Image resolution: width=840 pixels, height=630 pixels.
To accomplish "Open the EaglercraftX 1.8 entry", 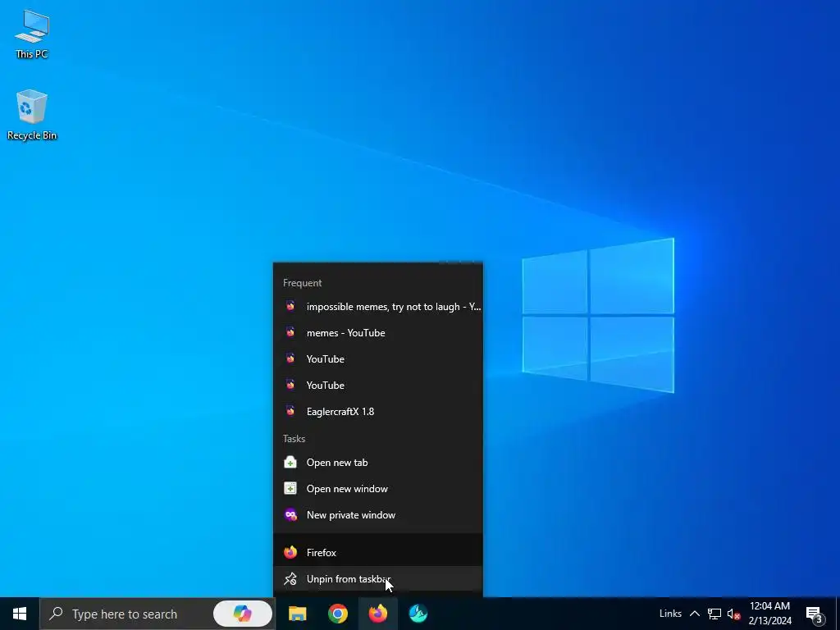I will [x=377, y=412].
